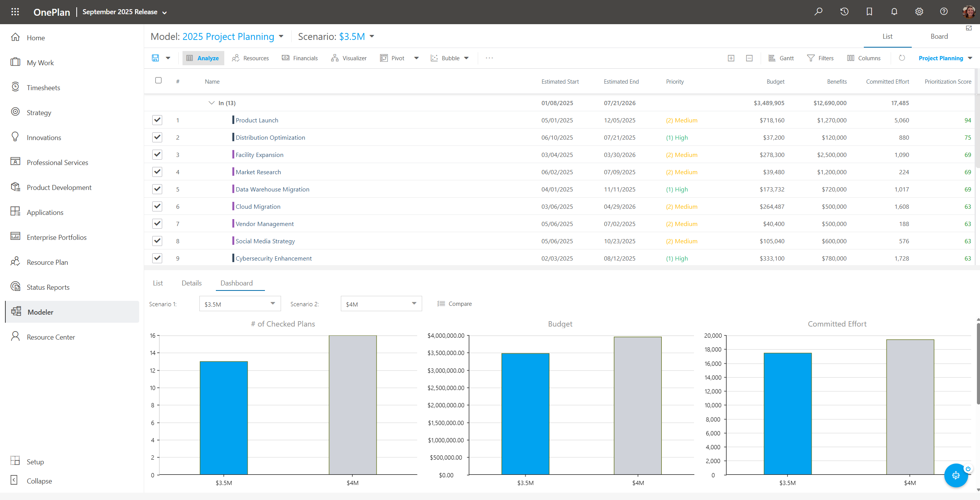The width and height of the screenshot is (980, 500).
Task: Toggle the select-all header checkbox
Action: point(158,80)
